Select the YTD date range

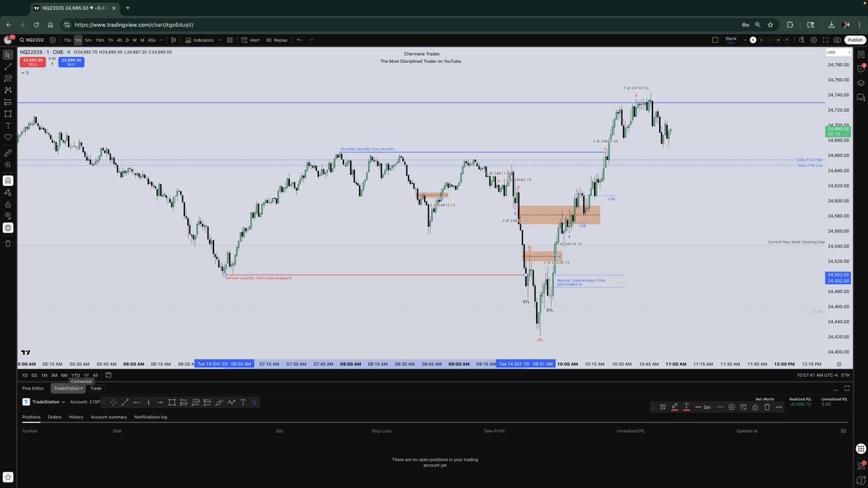75,375
